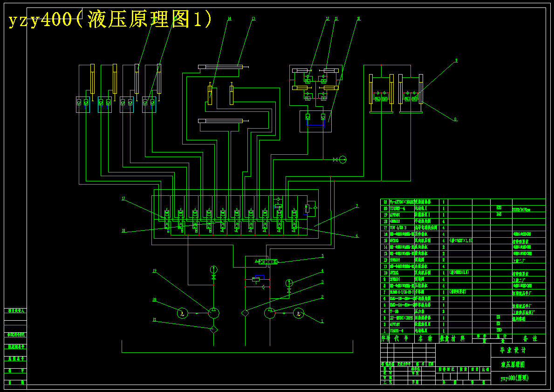Image resolution: width=554 pixels, height=392 pixels.
Task: Select the yellow drawing title yzy400(液压原理图1)
Action: coord(110,19)
